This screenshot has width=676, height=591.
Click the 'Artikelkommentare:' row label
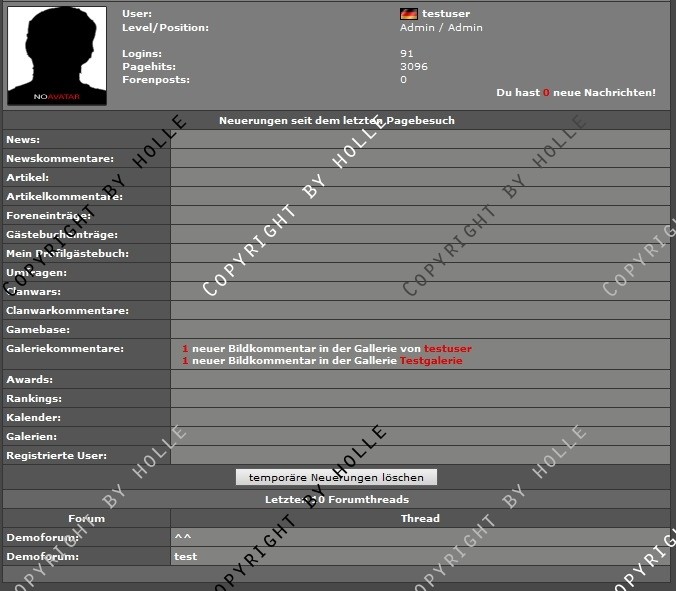64,197
